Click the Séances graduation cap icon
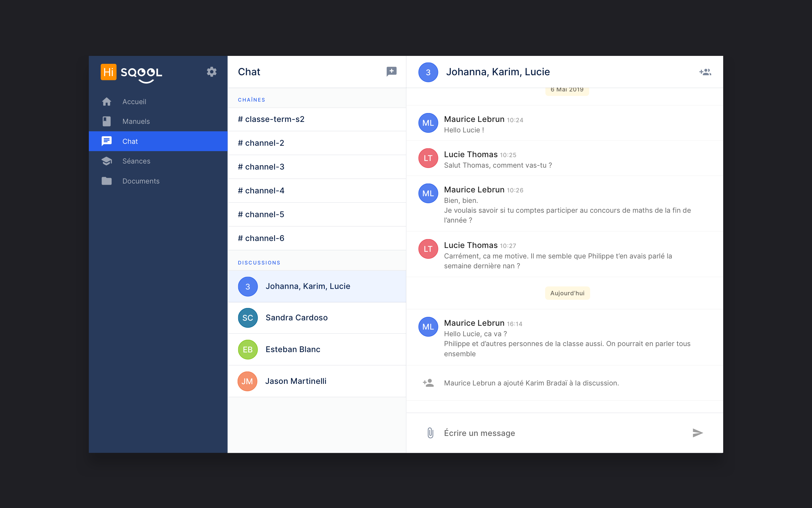Viewport: 812px width, 508px height. (107, 161)
